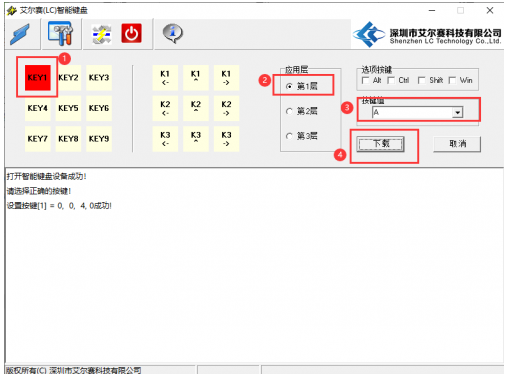Select the K3 press knob key
This screenshot has width=511, height=379.
[x=196, y=139]
